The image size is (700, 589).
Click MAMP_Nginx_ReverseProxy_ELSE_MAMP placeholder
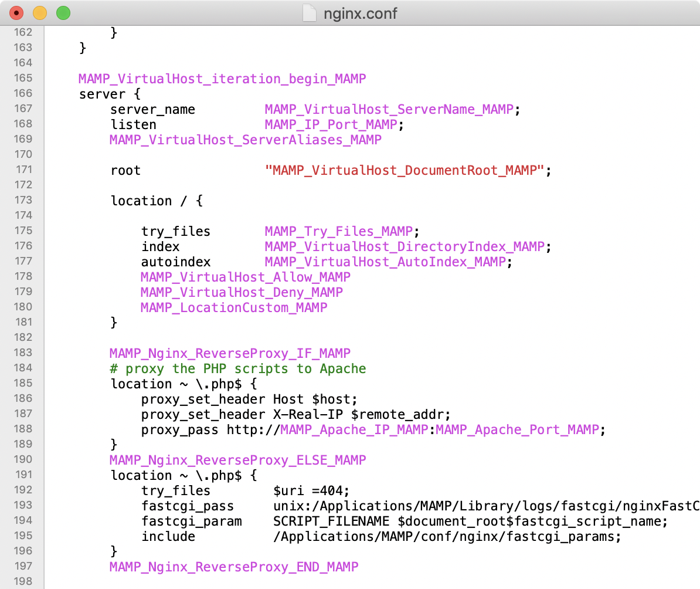click(238, 460)
